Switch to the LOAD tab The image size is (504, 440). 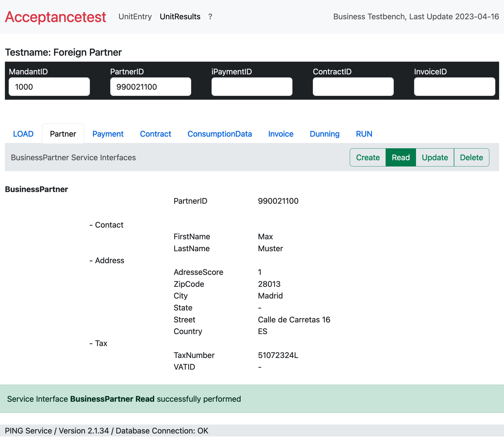coord(23,134)
